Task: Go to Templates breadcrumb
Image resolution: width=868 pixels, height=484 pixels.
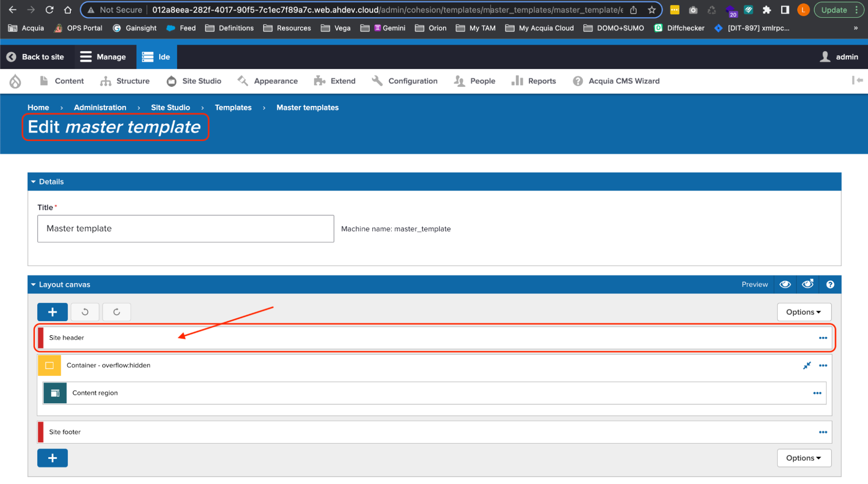Action: 233,108
